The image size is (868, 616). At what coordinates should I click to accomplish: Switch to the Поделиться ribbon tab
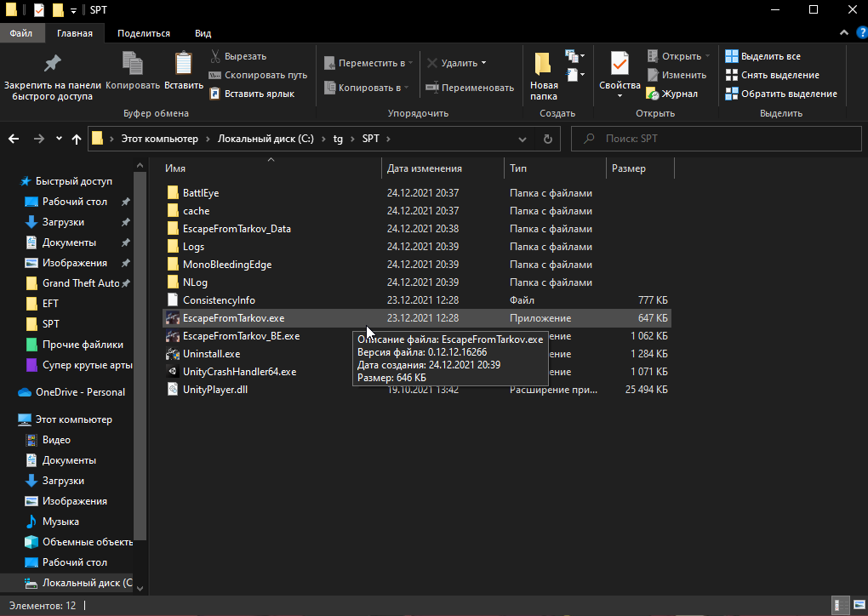pyautogui.click(x=144, y=33)
